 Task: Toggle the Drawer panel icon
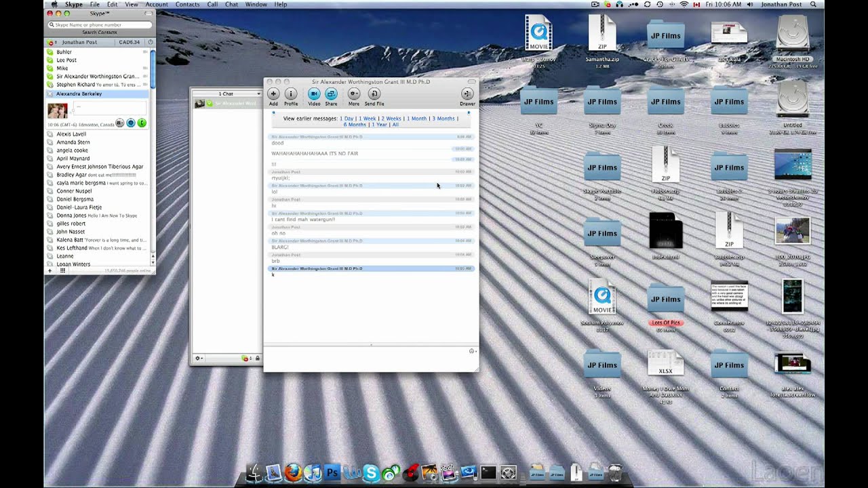pyautogui.click(x=467, y=94)
